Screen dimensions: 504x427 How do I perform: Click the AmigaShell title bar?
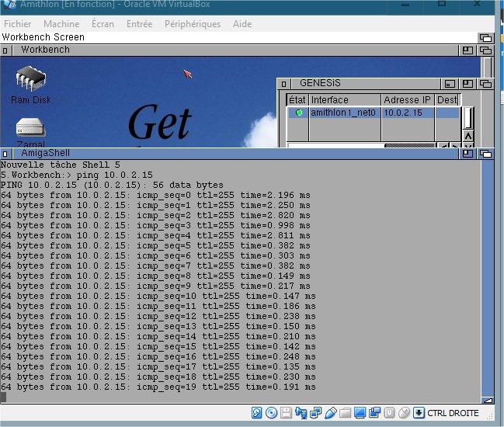(x=235, y=154)
